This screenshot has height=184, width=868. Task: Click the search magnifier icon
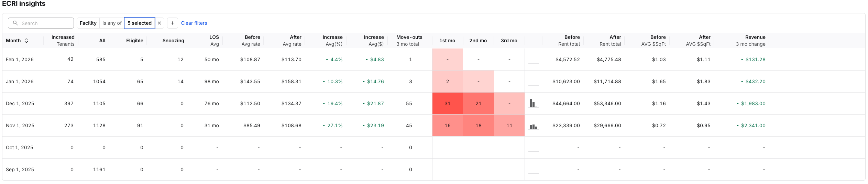(x=15, y=23)
